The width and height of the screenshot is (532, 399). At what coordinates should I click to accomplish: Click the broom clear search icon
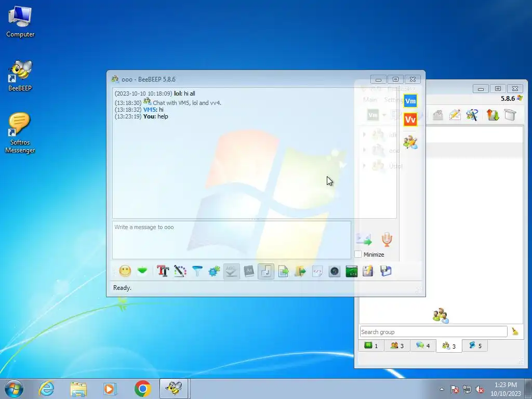515,331
